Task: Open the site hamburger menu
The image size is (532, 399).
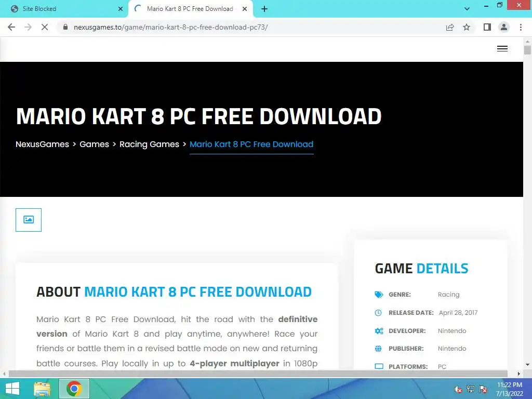Action: [502, 49]
